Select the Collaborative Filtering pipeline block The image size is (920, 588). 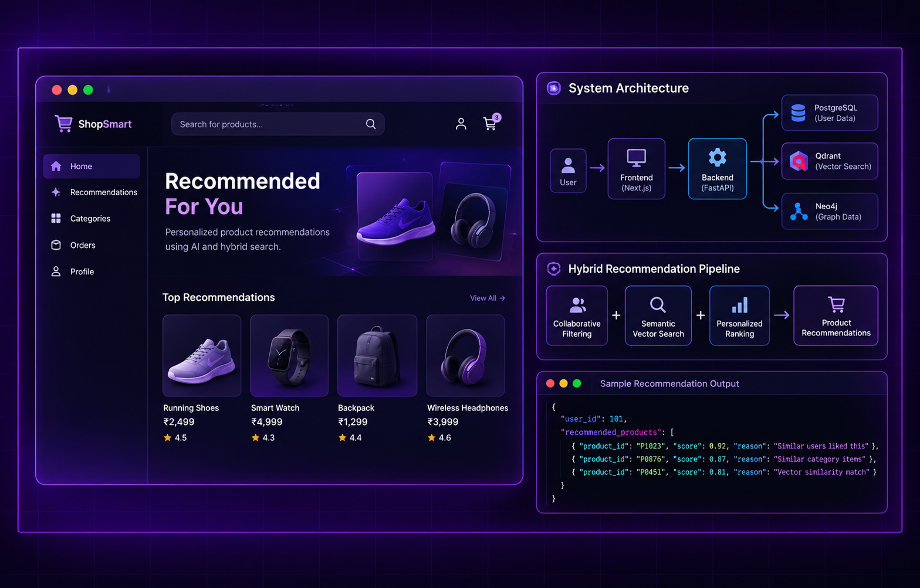(x=577, y=315)
